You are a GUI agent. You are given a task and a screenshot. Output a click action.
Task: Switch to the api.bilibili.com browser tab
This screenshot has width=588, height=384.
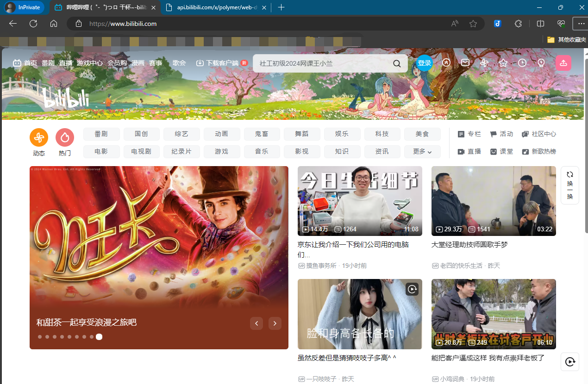pyautogui.click(x=216, y=7)
